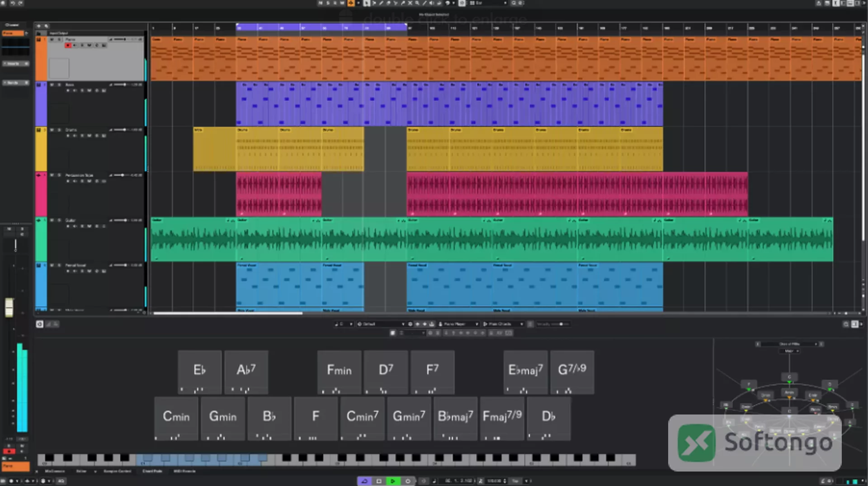Mute the Guitar track
This screenshot has width=868, height=486.
(x=52, y=220)
